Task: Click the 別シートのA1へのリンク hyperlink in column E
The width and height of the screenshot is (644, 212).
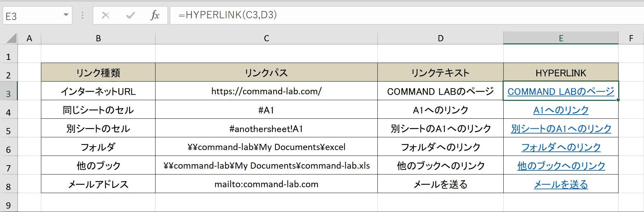Action: 561,129
